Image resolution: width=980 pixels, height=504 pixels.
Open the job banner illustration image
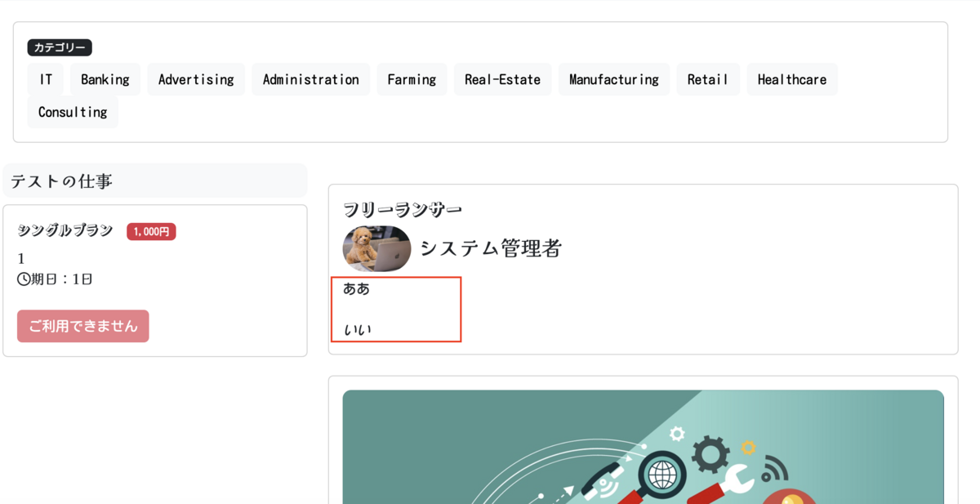[644, 447]
